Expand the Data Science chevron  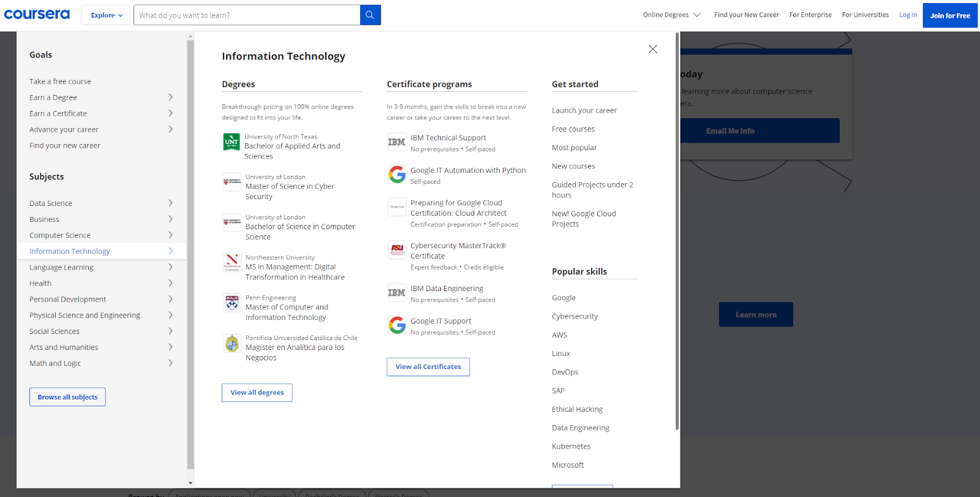(170, 203)
